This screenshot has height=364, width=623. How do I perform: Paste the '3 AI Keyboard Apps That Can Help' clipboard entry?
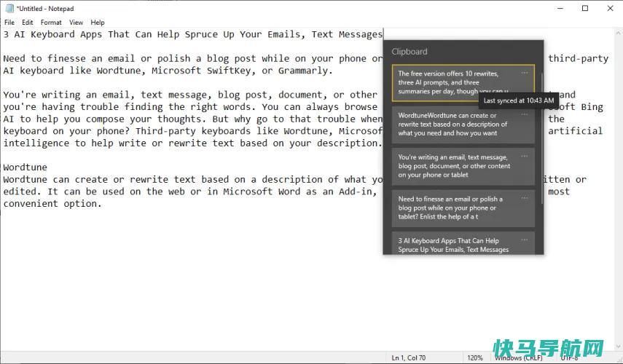(463, 243)
